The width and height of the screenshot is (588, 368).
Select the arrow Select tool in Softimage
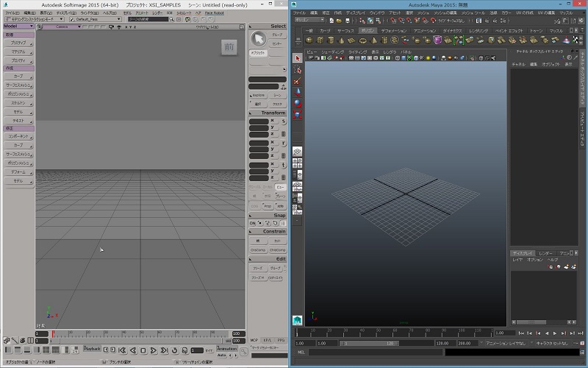[258, 39]
